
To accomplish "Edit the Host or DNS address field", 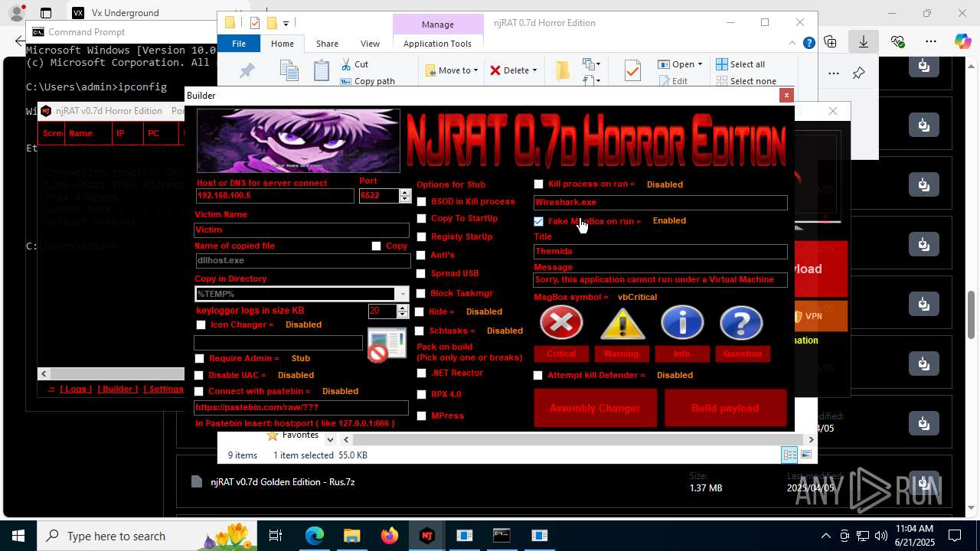I will tap(276, 195).
